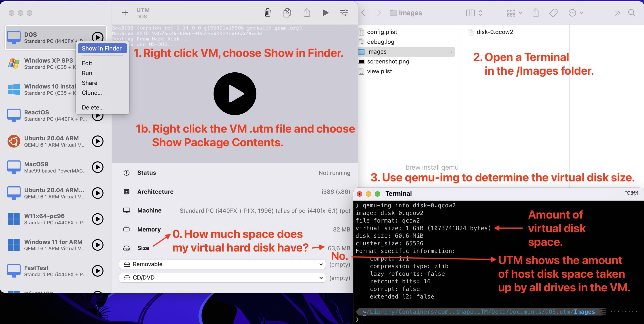Click the Machine monitor icon
The image size is (644, 324).
coord(127,210)
